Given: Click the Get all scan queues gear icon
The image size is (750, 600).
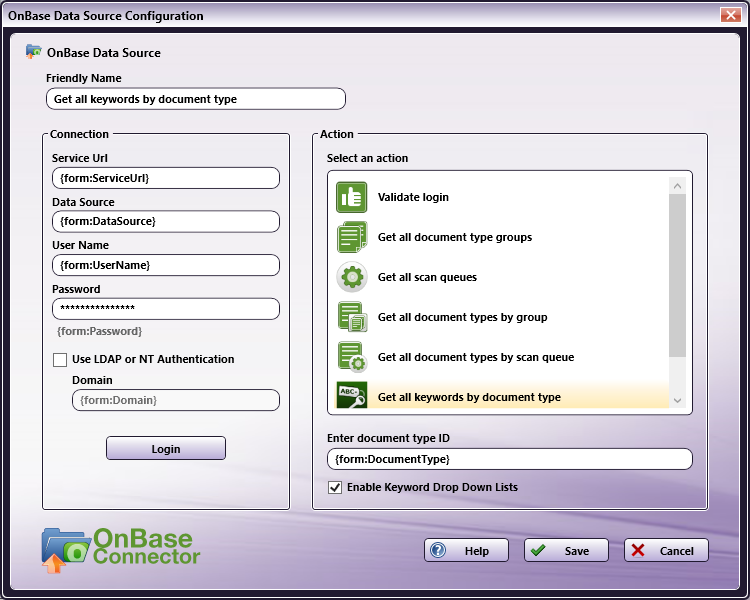Looking at the screenshot, I should point(352,277).
